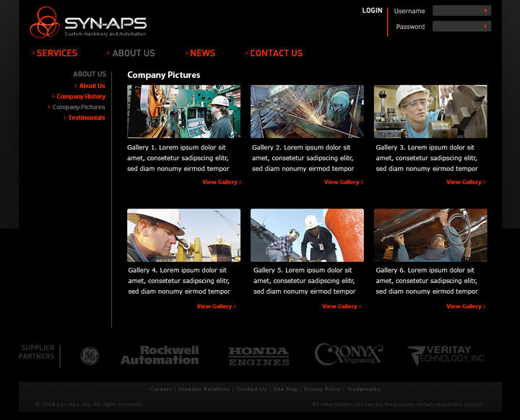Click View Gallery under Gallery 5
This screenshot has height=420, width=520.
pyautogui.click(x=340, y=307)
